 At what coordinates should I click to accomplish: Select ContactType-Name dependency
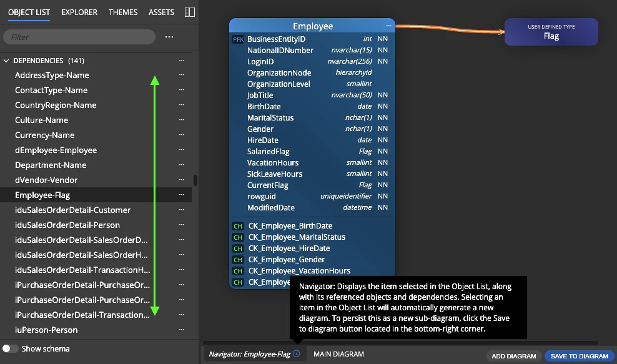(51, 90)
